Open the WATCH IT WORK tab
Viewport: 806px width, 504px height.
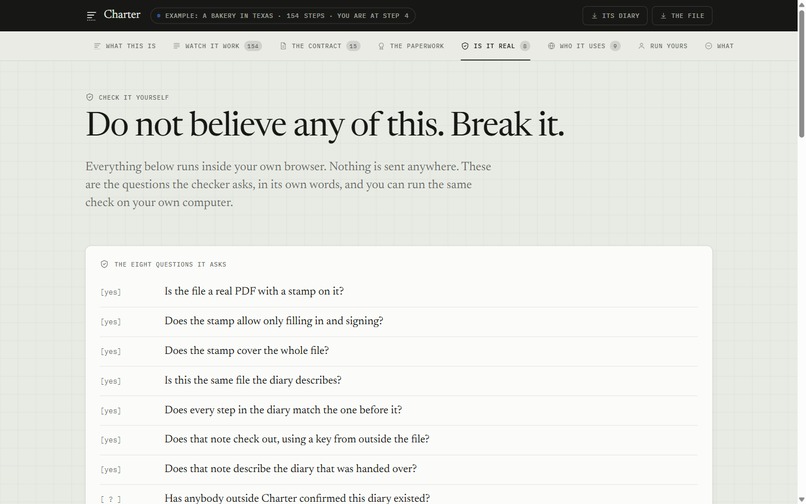point(217,46)
